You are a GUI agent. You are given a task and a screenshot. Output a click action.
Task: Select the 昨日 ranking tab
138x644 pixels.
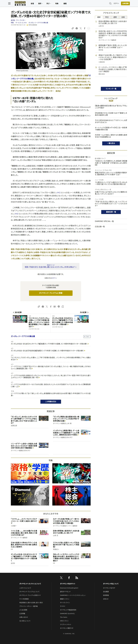(107, 17)
